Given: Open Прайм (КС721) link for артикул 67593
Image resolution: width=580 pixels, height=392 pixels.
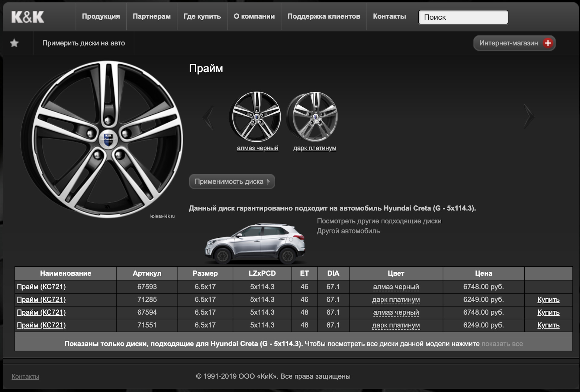Looking at the screenshot, I should [x=41, y=287].
